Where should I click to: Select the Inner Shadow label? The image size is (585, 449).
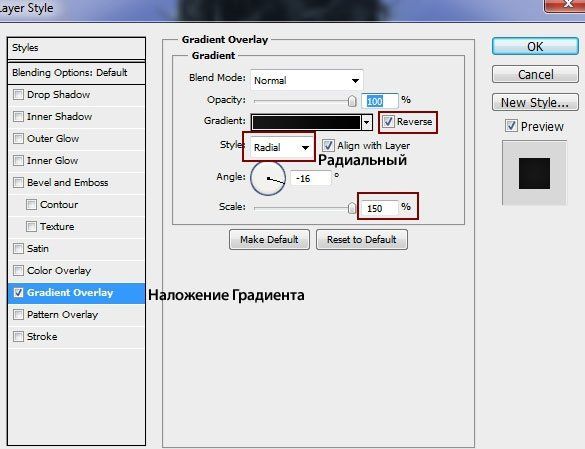(59, 116)
